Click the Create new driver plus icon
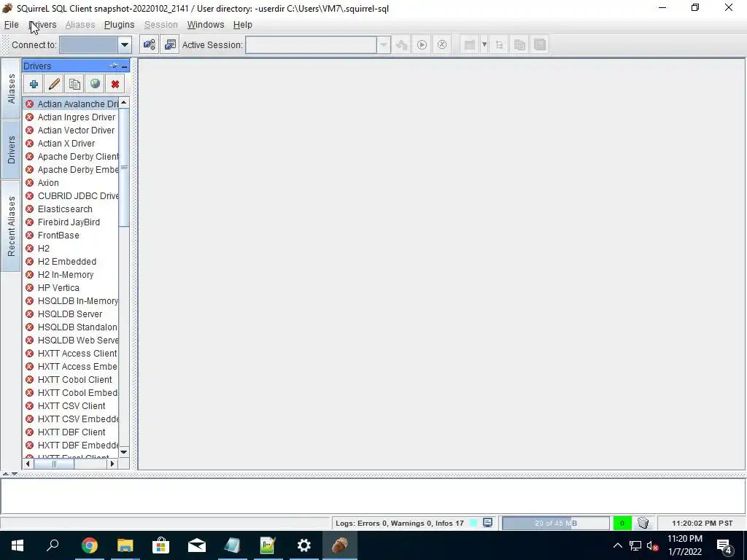 34,85
